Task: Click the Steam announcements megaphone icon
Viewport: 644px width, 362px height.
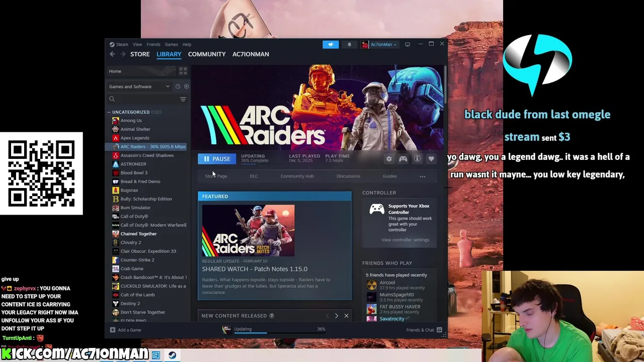Action: [331, 44]
